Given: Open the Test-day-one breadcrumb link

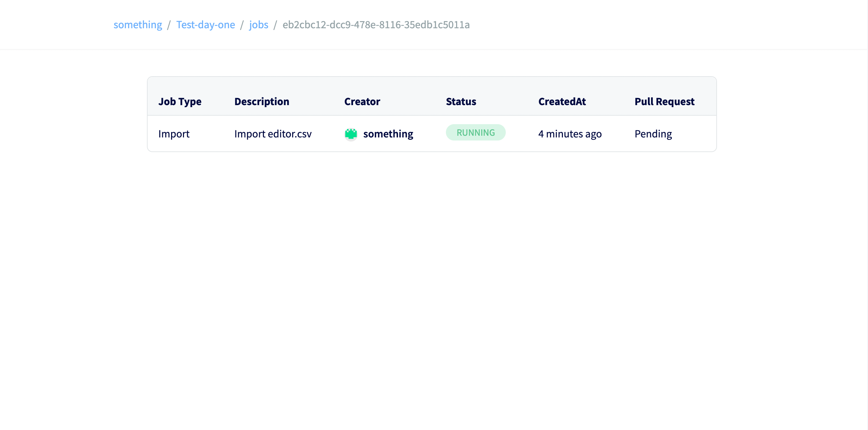Looking at the screenshot, I should [206, 24].
